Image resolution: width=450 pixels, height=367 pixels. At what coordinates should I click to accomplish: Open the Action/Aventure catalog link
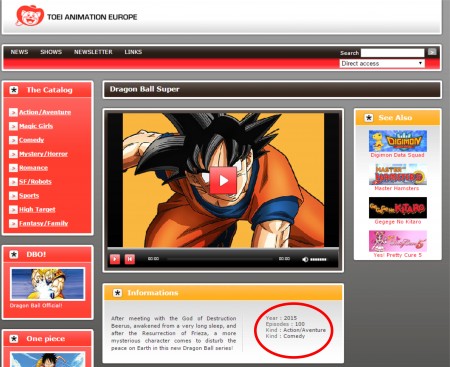point(45,112)
